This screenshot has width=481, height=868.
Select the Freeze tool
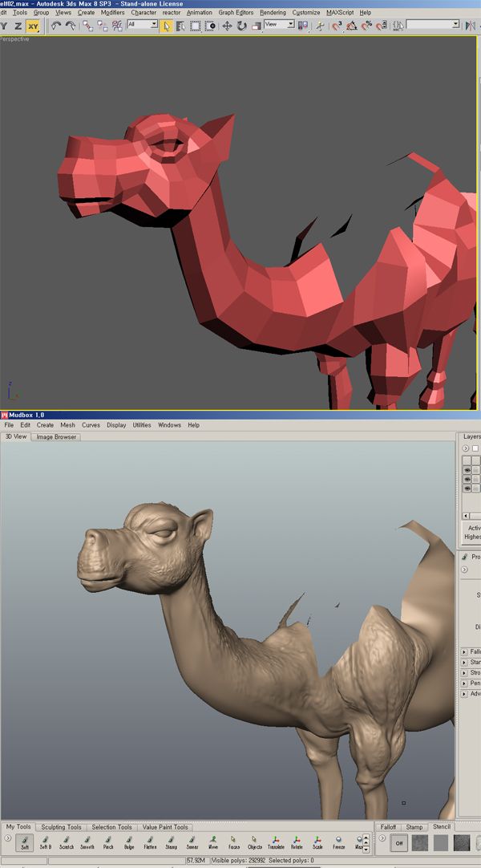(x=338, y=842)
